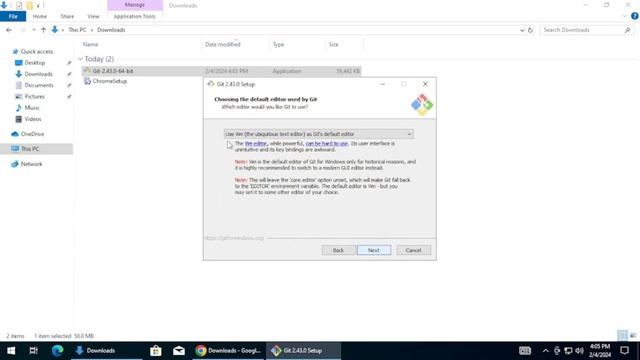Image resolution: width=640 pixels, height=360 pixels.
Task: Switch to the Home ribbon tab
Action: tap(40, 16)
